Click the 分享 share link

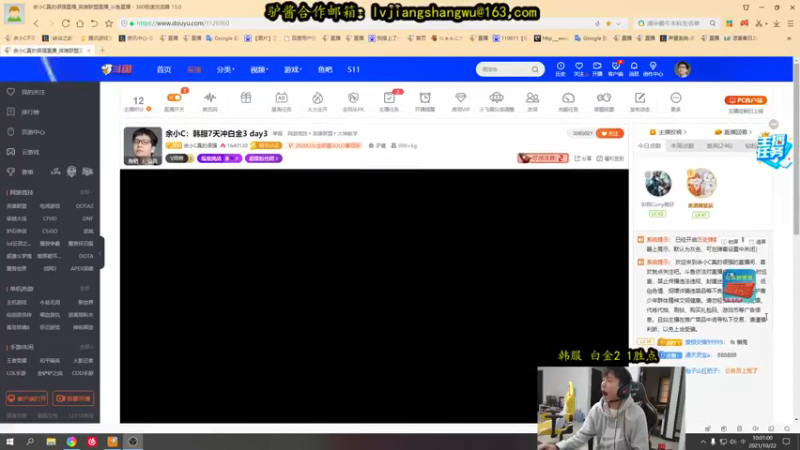[x=583, y=159]
